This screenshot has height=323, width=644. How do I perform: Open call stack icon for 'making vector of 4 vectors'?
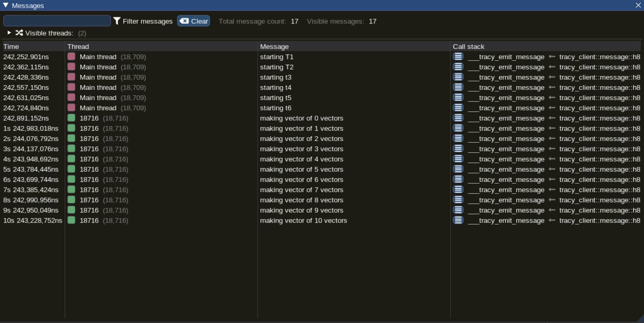click(458, 159)
